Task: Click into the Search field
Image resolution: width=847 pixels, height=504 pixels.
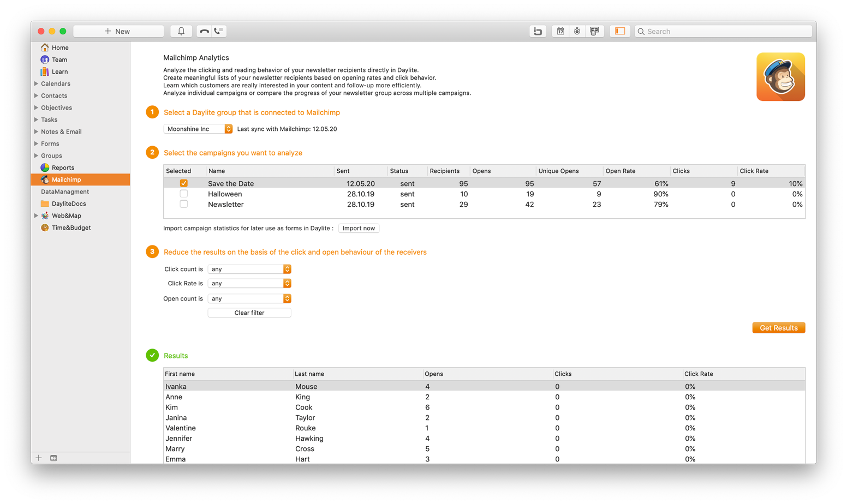Action: tap(724, 31)
